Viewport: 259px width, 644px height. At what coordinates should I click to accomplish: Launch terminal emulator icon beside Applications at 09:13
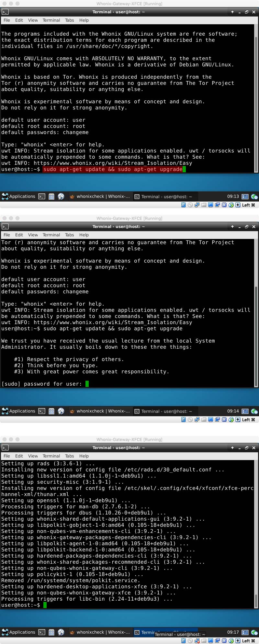coord(42,196)
